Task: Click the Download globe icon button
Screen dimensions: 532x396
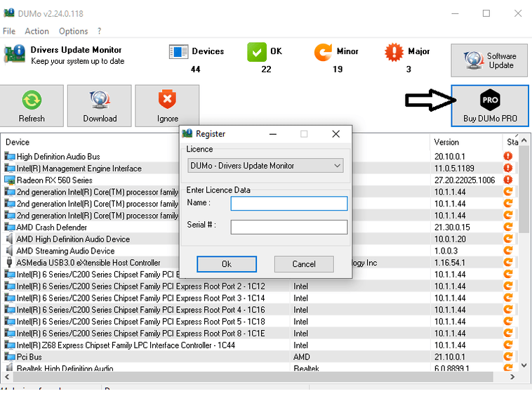Action: 100,106
